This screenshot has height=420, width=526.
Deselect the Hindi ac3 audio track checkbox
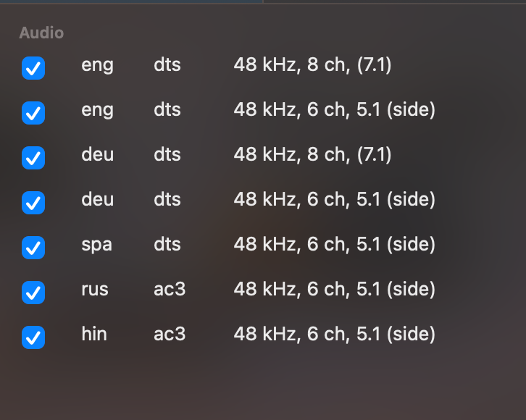(33, 337)
